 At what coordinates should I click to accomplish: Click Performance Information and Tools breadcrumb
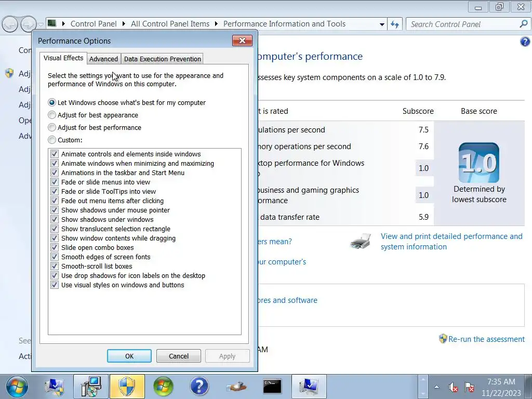[x=284, y=24]
